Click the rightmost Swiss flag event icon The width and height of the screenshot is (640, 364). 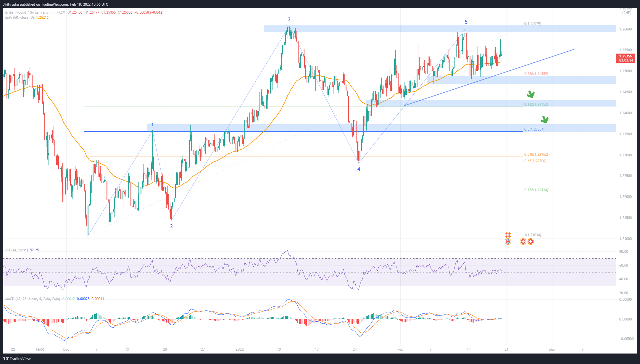[531, 241]
